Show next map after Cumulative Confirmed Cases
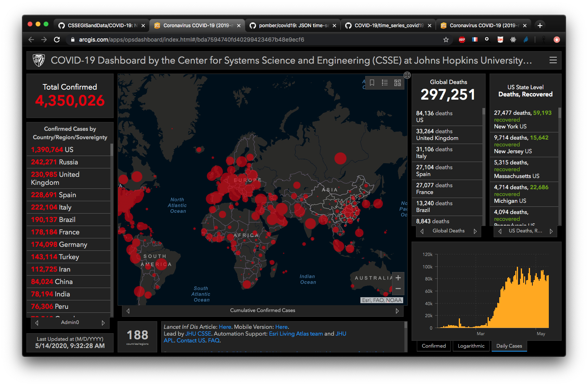The image size is (588, 386). 397,311
